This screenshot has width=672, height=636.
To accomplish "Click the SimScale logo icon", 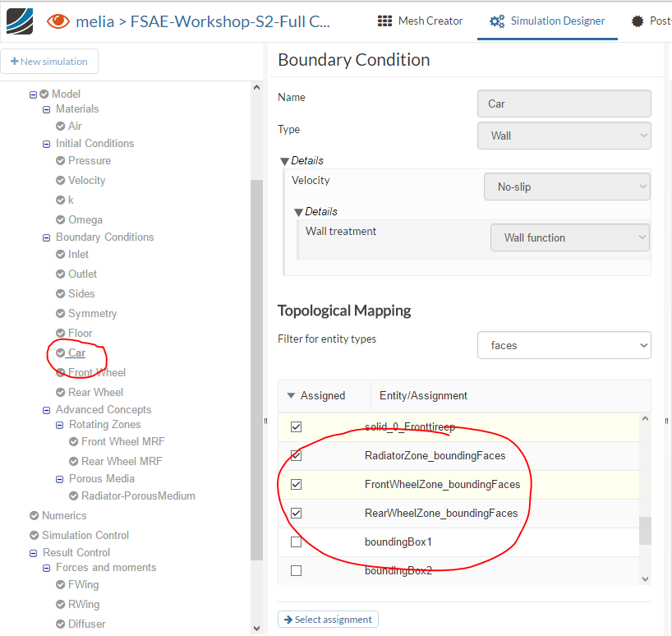I will (x=20, y=21).
